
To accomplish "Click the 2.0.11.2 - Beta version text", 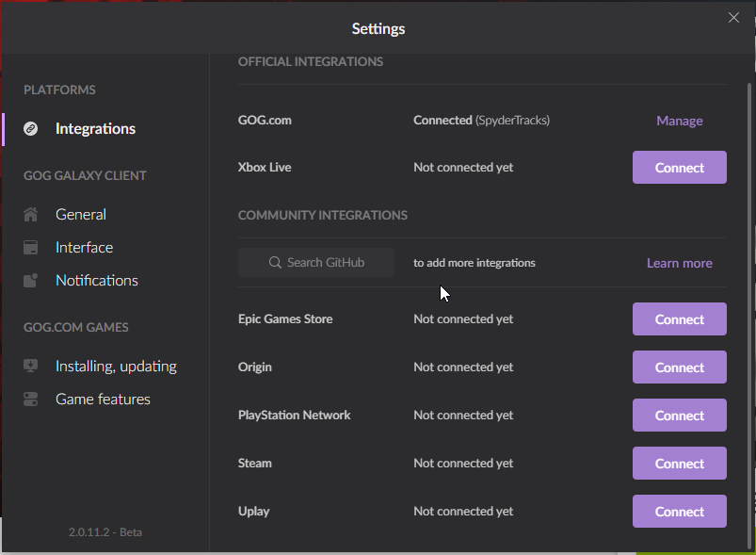I will coord(105,532).
